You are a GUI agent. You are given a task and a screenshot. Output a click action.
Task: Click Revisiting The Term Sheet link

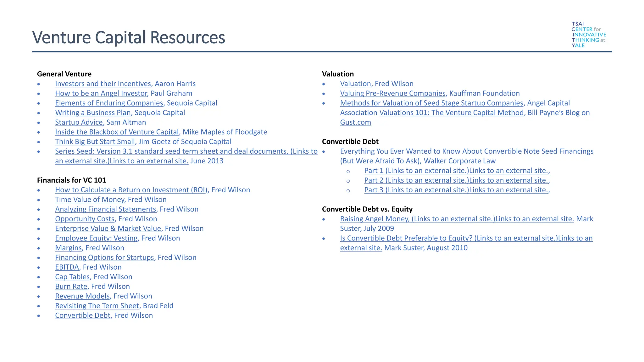click(97, 306)
